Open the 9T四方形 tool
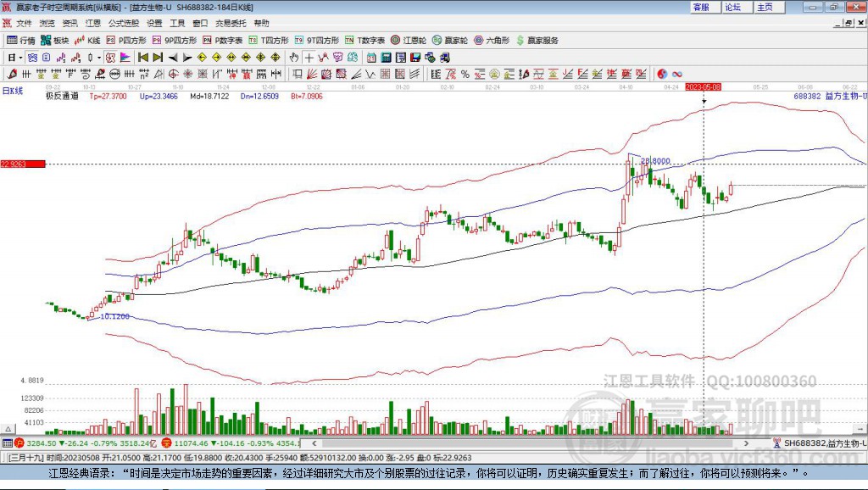 (317, 41)
